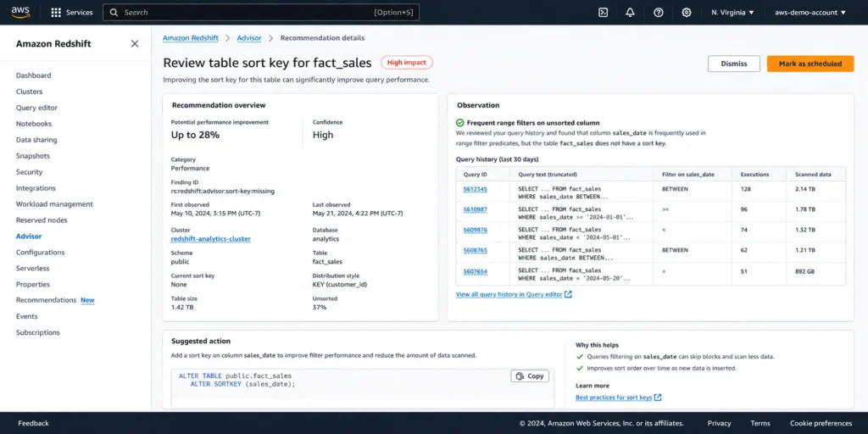Open Properties in the sidebar

(33, 284)
